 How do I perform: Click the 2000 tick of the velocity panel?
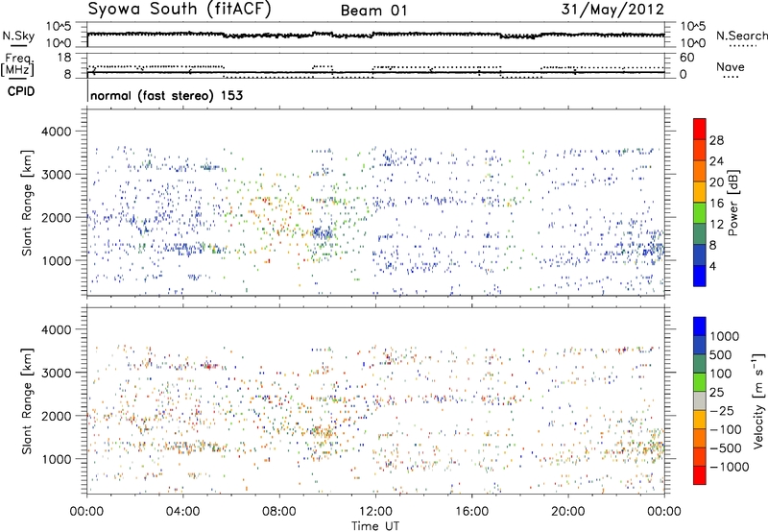(57, 416)
